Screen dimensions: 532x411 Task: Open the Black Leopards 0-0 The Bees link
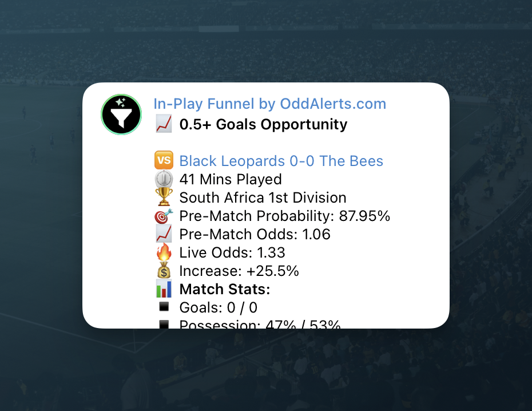[x=281, y=161]
